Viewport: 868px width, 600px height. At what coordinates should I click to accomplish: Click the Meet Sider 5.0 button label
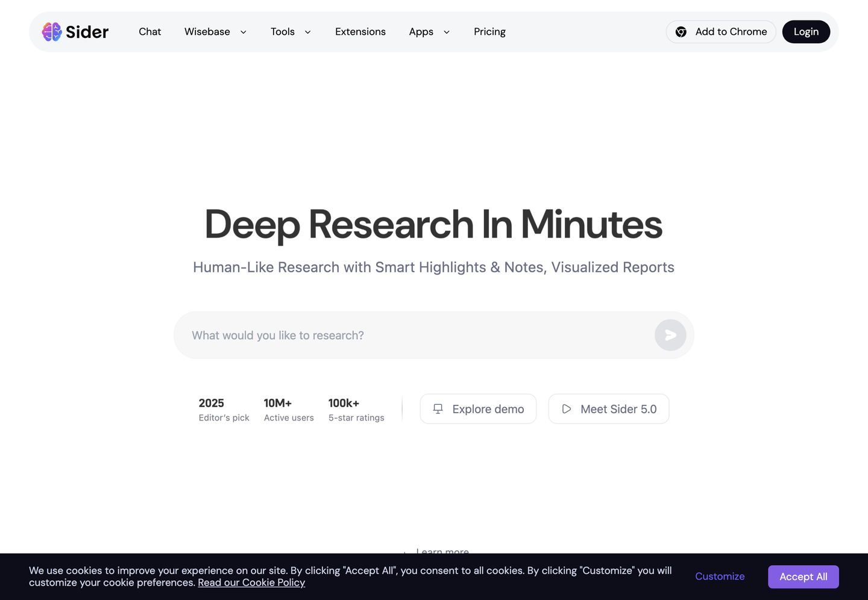coord(618,409)
